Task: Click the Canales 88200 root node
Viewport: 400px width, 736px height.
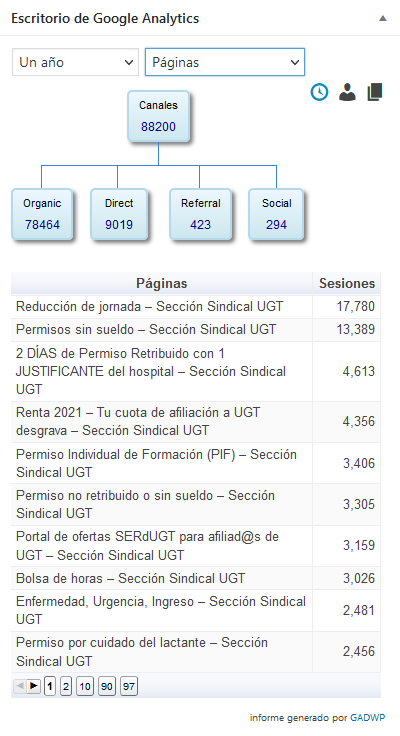Action: tap(158, 116)
